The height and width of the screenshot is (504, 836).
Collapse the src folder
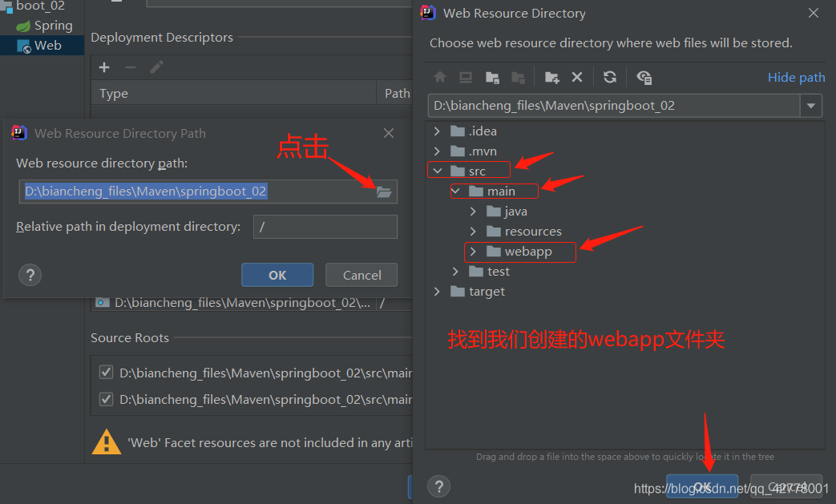[438, 171]
